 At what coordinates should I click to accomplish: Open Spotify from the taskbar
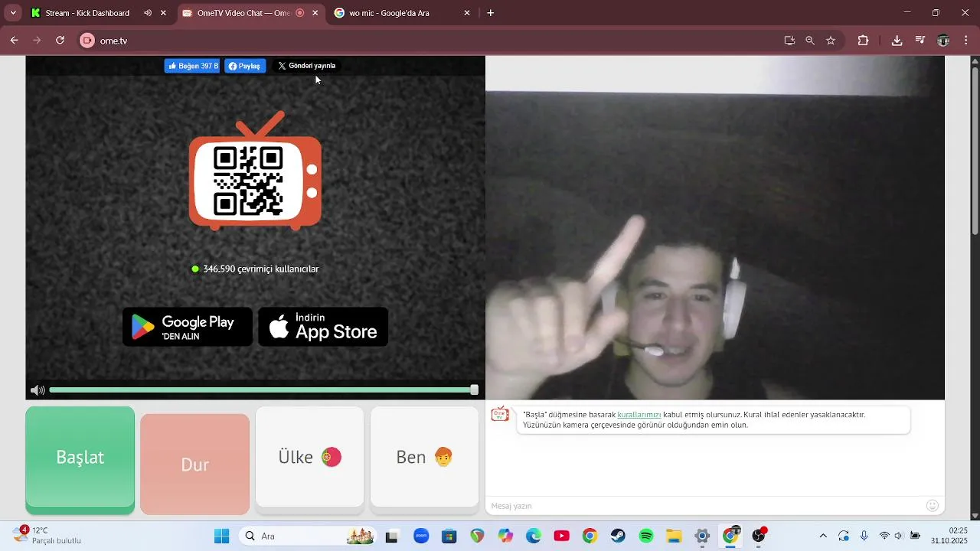646,536
